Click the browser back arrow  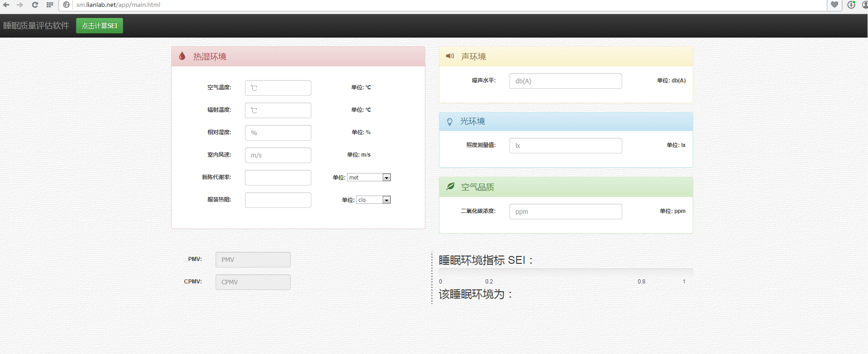click(6, 5)
